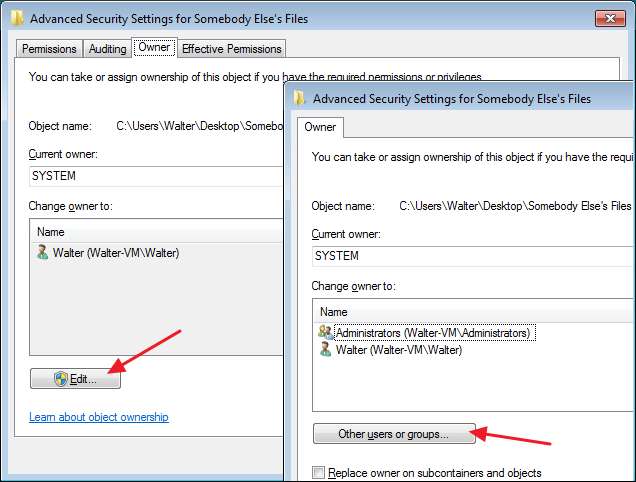Go to the Effective Permissions tab

(232, 48)
